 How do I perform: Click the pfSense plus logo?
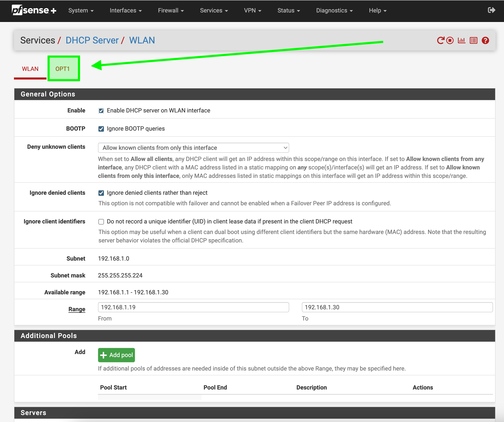click(34, 10)
